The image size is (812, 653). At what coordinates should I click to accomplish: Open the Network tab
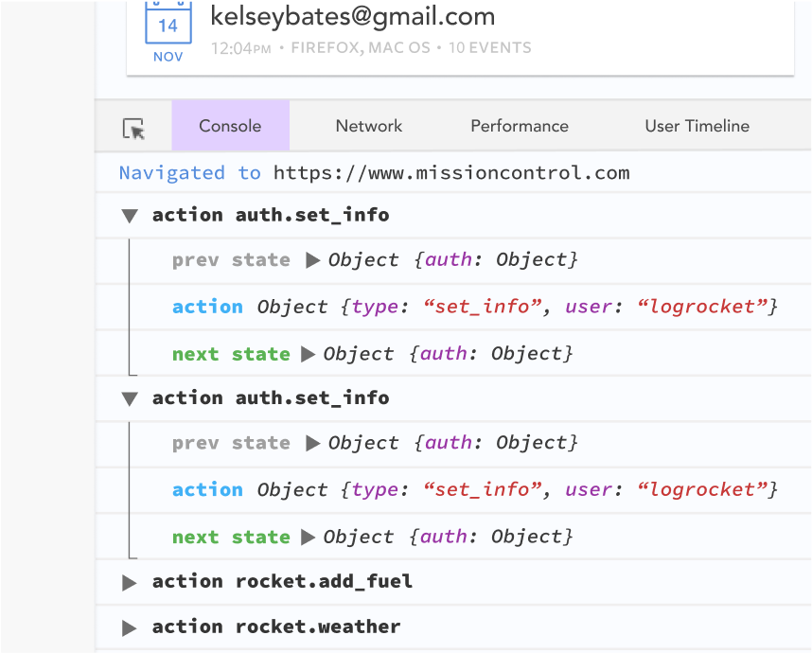(x=369, y=126)
